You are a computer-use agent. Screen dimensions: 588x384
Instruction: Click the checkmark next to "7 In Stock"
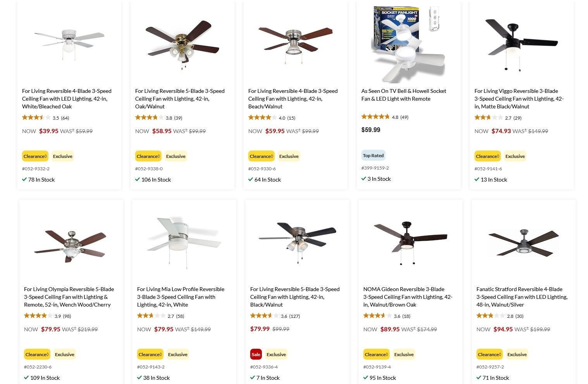coord(252,377)
